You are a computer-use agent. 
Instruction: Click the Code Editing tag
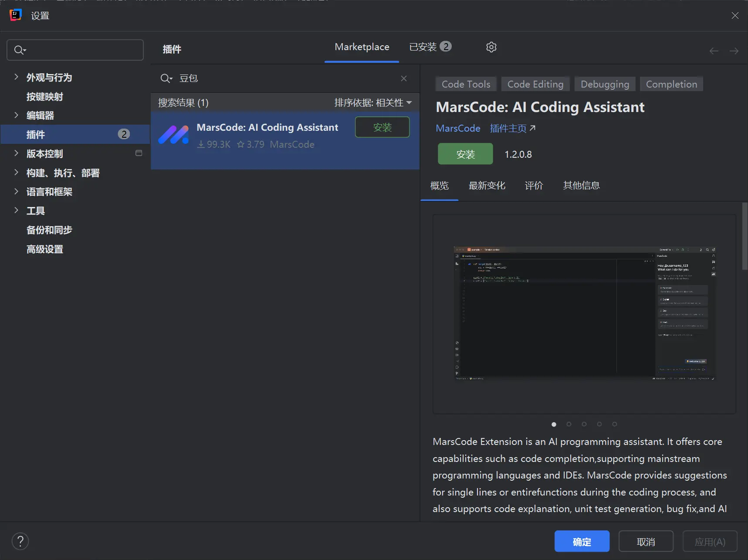(535, 84)
